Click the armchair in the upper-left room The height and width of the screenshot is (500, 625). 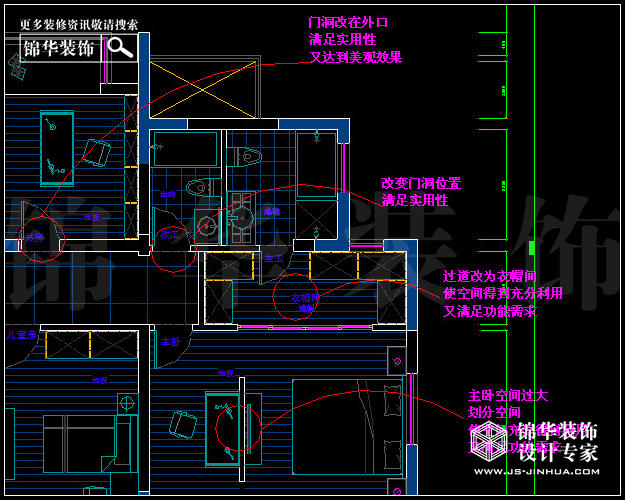coord(98,152)
